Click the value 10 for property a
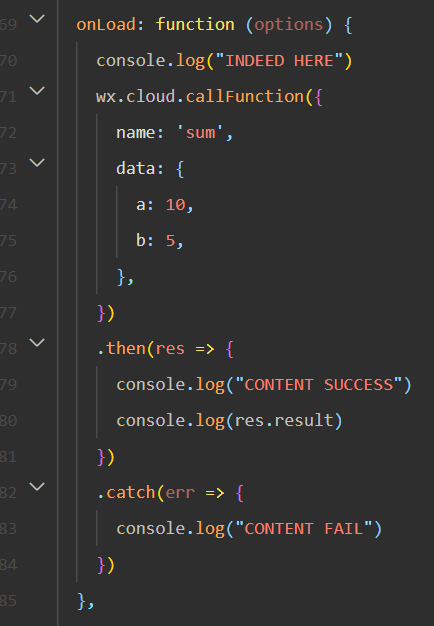434x626 pixels. [176, 205]
